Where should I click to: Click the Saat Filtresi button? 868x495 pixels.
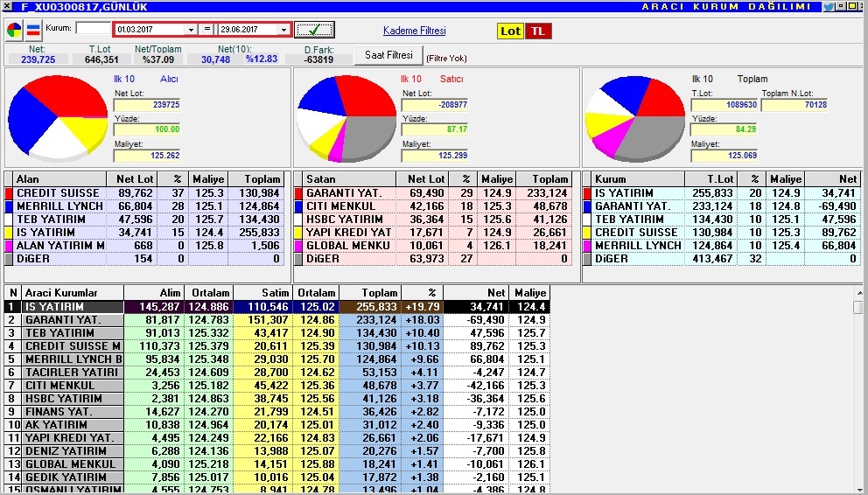pos(388,55)
